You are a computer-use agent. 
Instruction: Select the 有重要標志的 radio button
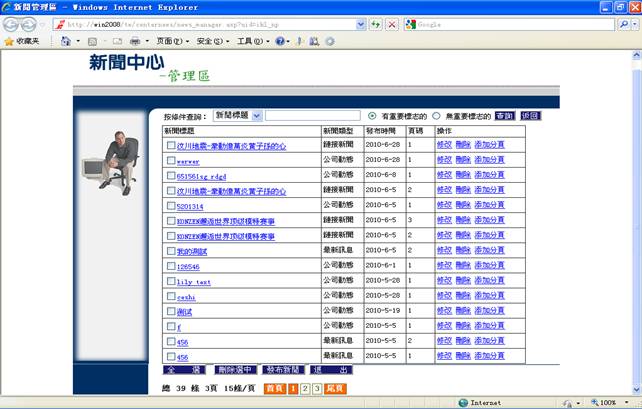[373, 116]
